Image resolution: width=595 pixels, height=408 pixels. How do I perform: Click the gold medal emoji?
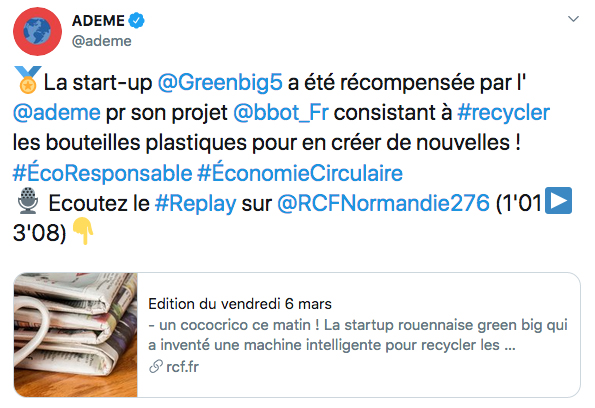pyautogui.click(x=27, y=80)
